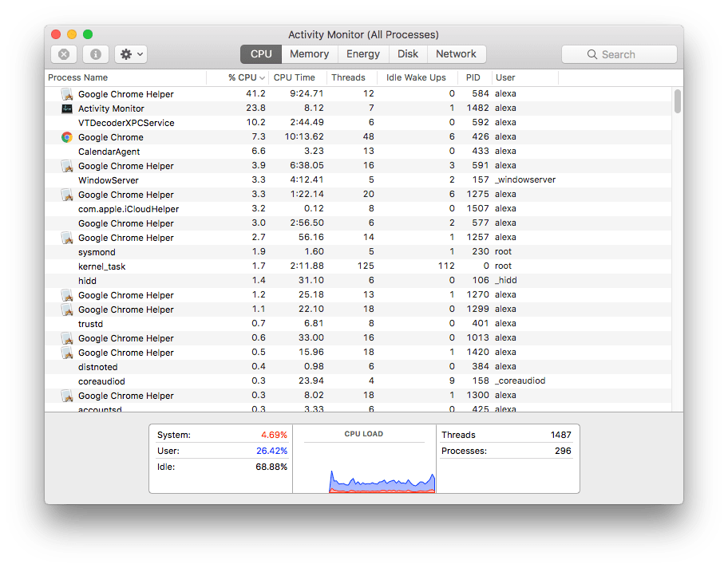Click icon of Chrome Helper PID 1270
This screenshot has height=568, width=728.
[67, 296]
